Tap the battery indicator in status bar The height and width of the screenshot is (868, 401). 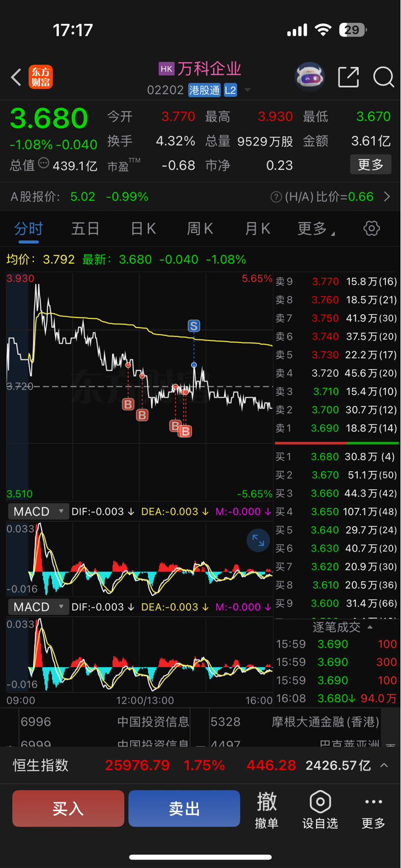[353, 30]
